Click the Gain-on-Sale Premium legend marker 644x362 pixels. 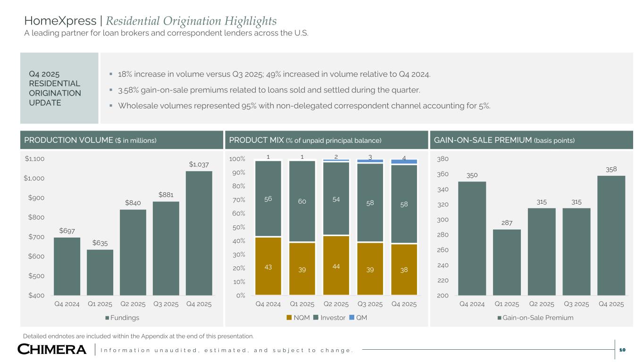click(x=500, y=318)
